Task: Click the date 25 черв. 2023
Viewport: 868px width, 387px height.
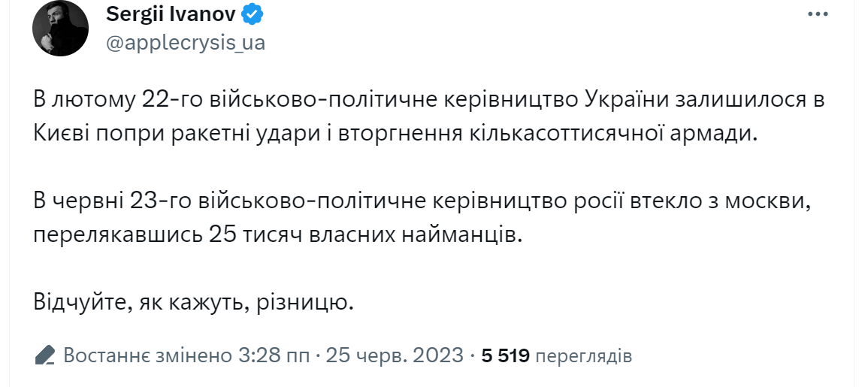Action: pyautogui.click(x=394, y=355)
